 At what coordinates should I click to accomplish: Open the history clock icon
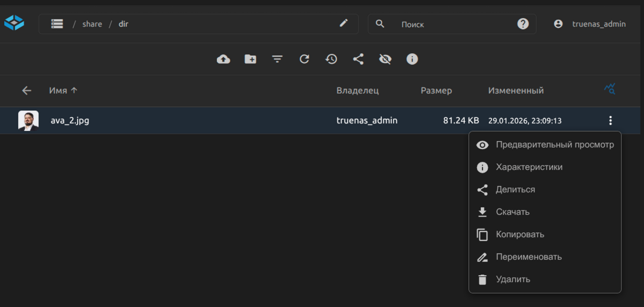point(331,59)
